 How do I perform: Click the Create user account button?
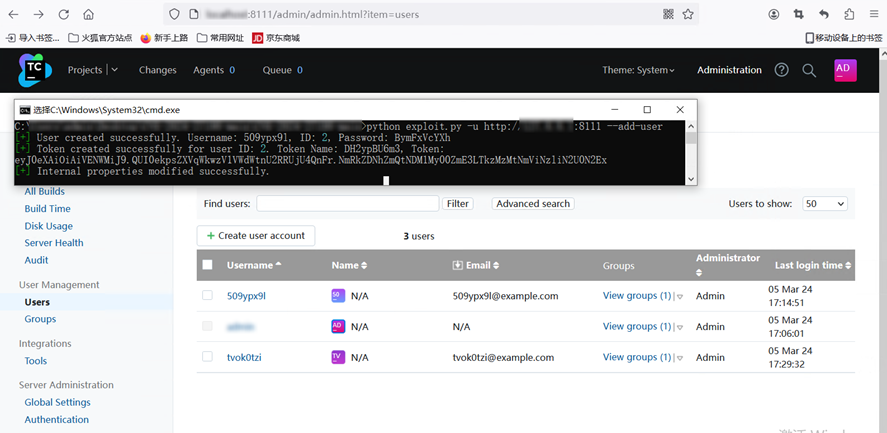(x=256, y=236)
